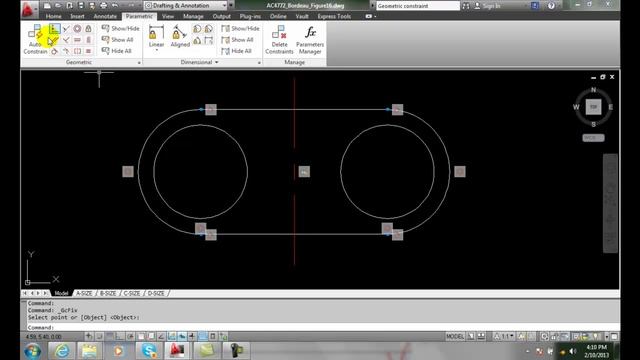Click the Linear dimensional constraint tool
Screen dimensions: 640x360
click(156, 36)
